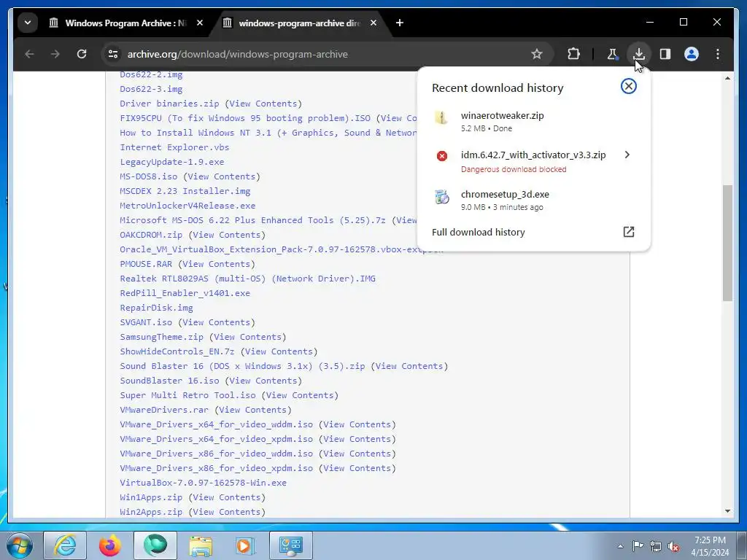This screenshot has height=560, width=747.
Task: Download SoundBlaster 16.iso
Action: tap(169, 381)
